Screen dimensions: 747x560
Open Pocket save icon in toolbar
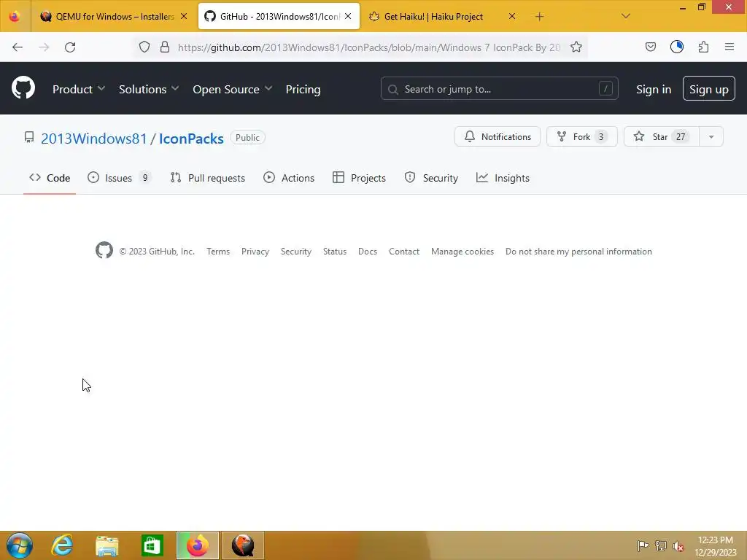pyautogui.click(x=650, y=47)
